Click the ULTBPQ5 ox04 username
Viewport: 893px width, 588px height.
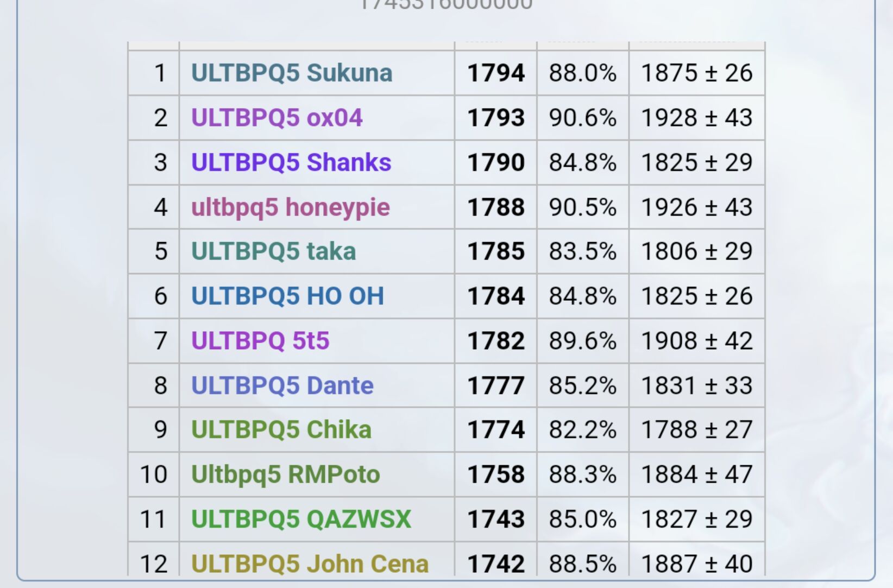pyautogui.click(x=276, y=118)
